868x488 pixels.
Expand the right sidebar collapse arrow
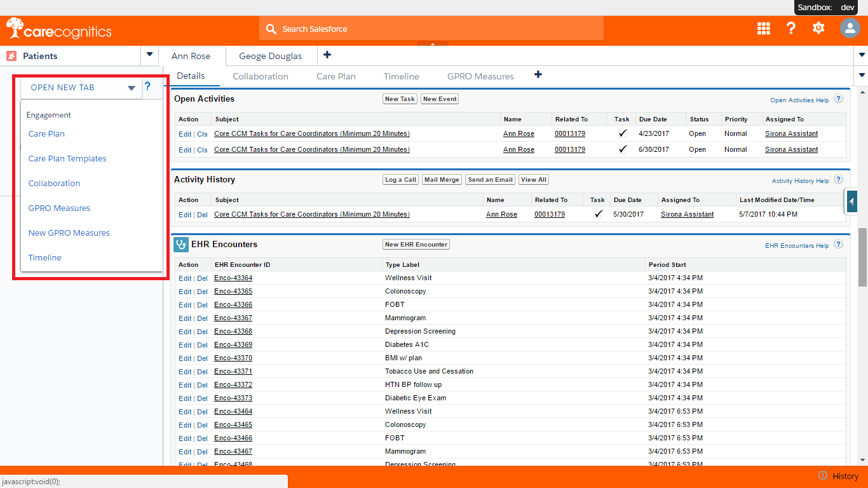coord(851,201)
